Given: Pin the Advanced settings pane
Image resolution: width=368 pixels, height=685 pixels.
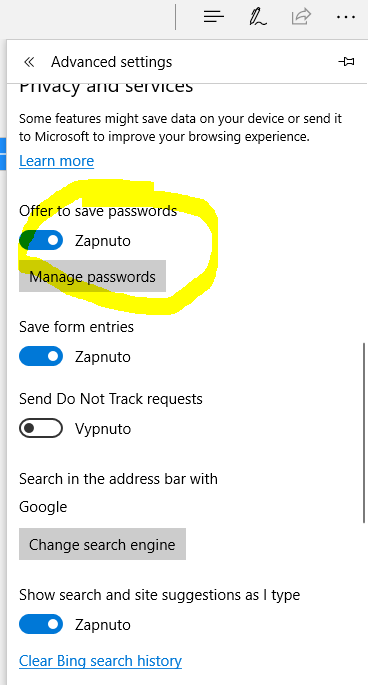Looking at the screenshot, I should click(347, 62).
